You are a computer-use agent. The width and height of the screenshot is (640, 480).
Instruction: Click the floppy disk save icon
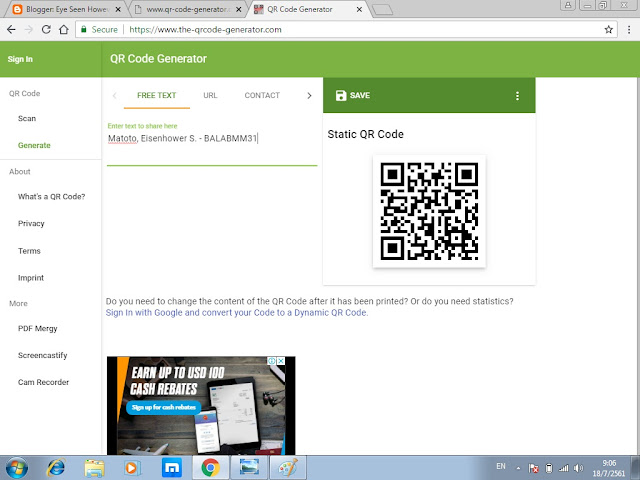point(341,96)
